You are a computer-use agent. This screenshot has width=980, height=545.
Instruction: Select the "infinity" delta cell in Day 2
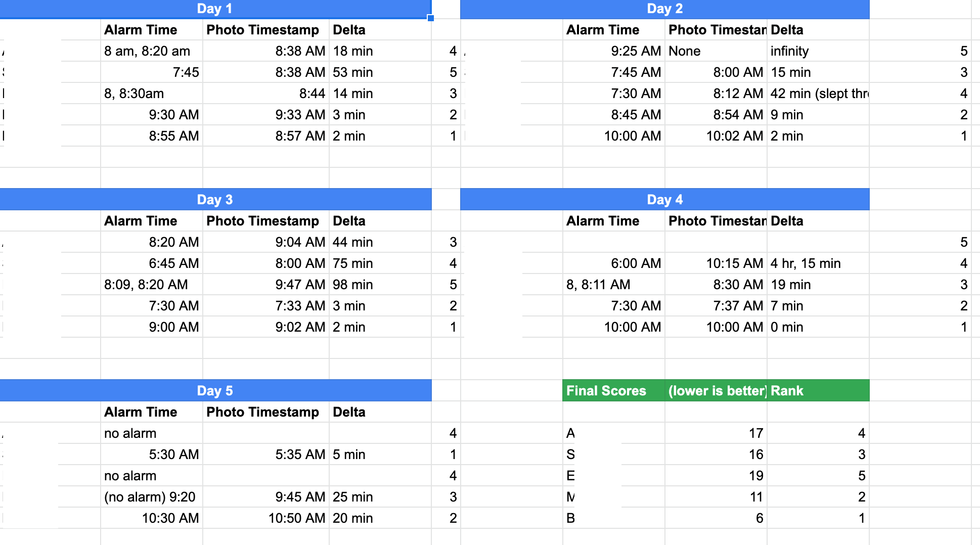[817, 51]
